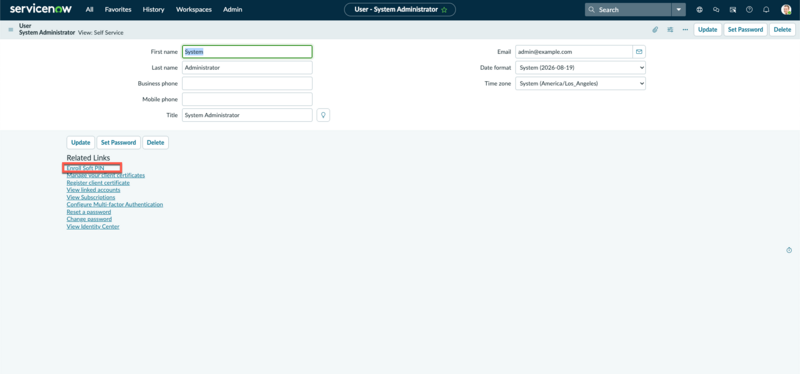Viewport: 800px width, 374px height.
Task: Open Register client certificate link
Action: click(x=98, y=183)
